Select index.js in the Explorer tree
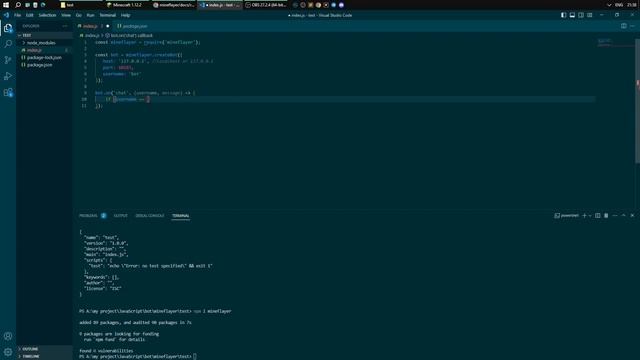The width and height of the screenshot is (640, 360). 44,50
